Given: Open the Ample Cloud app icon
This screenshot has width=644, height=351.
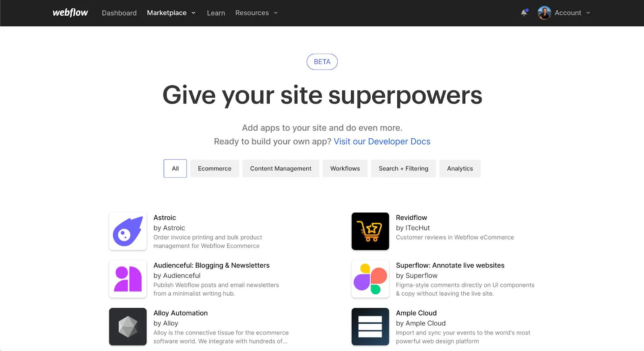Looking at the screenshot, I should pyautogui.click(x=370, y=326).
